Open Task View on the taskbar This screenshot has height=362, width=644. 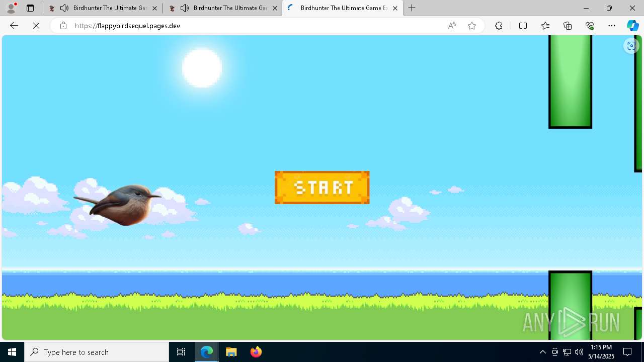coord(181,352)
